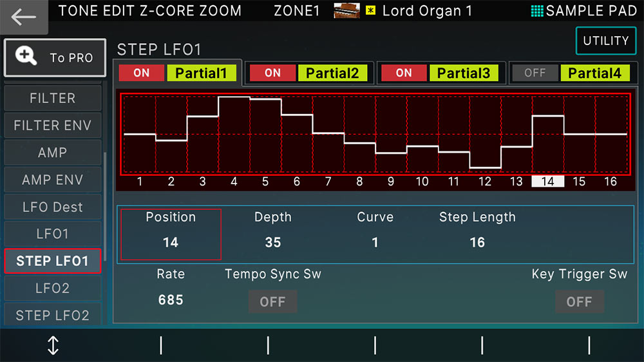Click the yellow star tone category icon
Viewport: 644px width, 362px height.
click(x=370, y=11)
